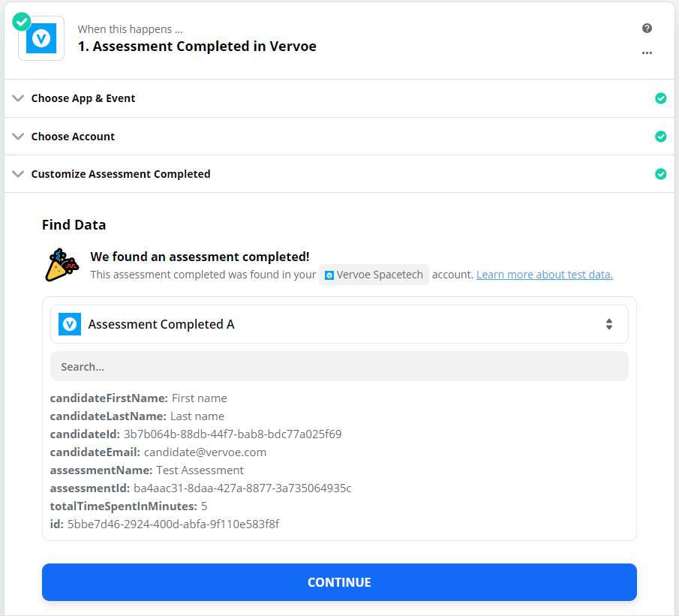Image resolution: width=679 pixels, height=616 pixels.
Task: Open the Learn more about test data link
Action: (545, 275)
